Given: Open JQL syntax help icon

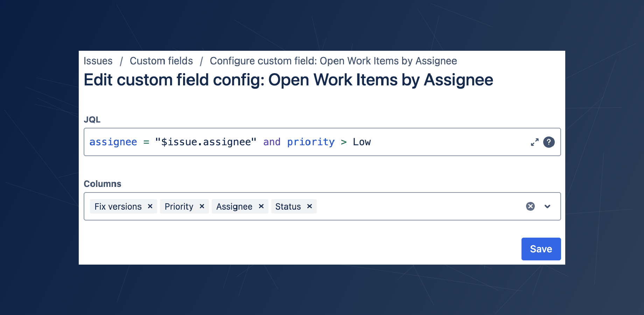Looking at the screenshot, I should (x=549, y=142).
